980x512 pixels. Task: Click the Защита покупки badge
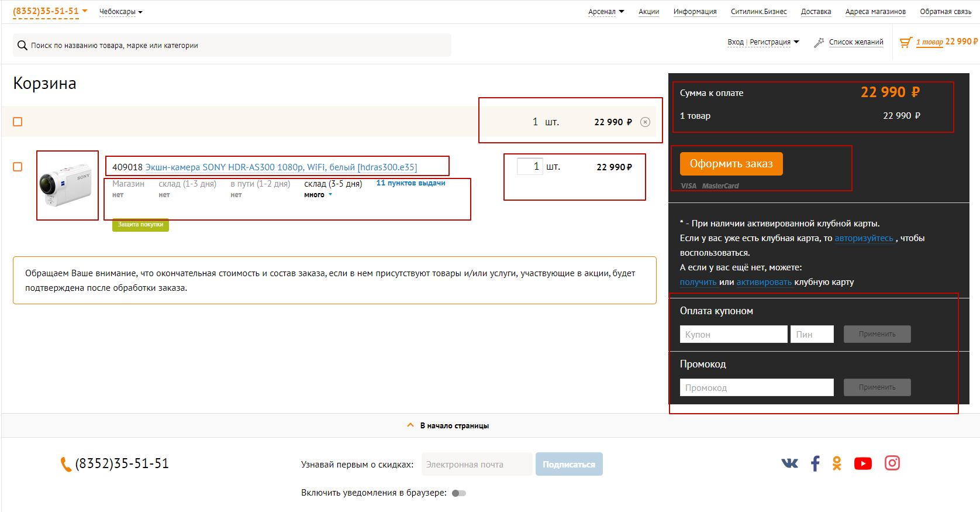coord(140,225)
